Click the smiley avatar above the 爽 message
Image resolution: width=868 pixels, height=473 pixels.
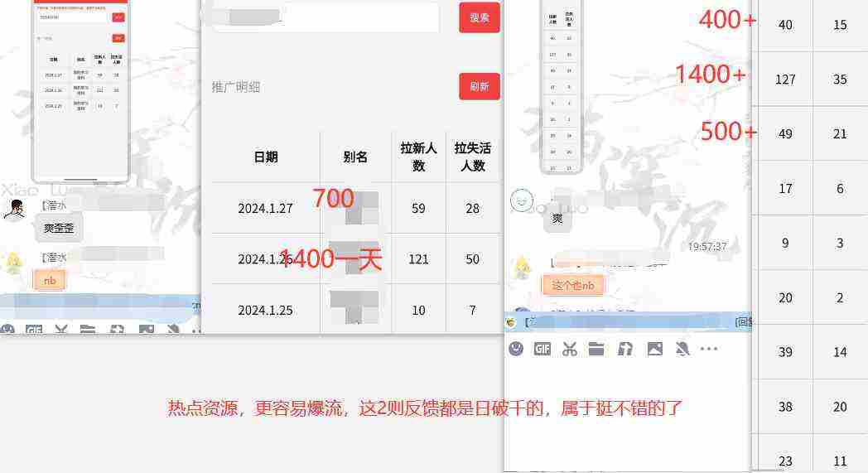tap(521, 200)
